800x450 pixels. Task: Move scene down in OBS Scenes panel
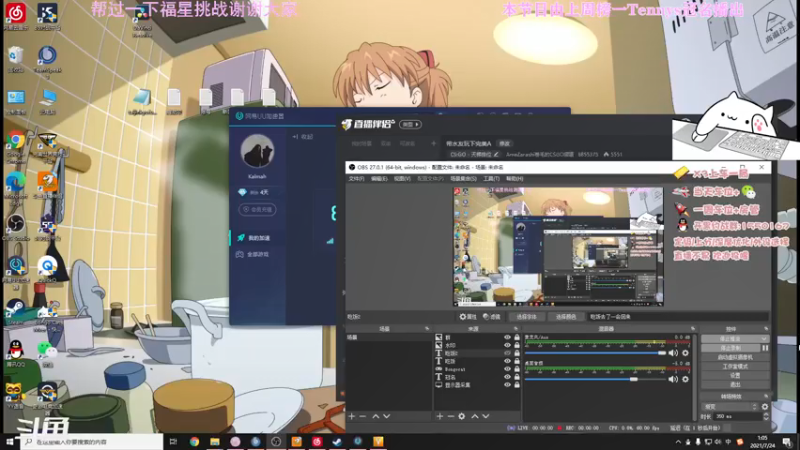coord(387,416)
